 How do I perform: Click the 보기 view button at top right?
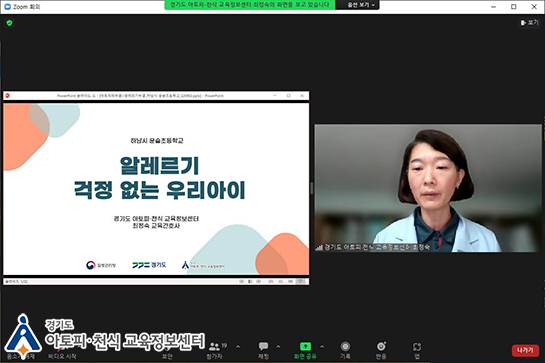click(x=529, y=23)
